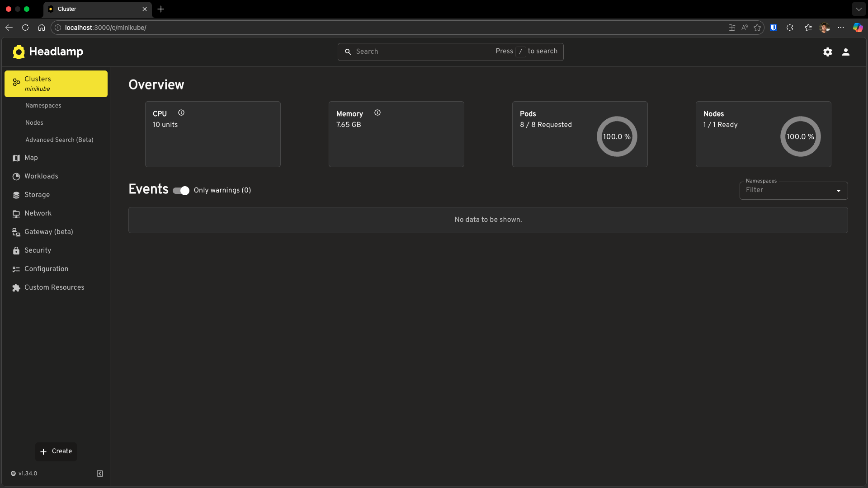868x488 pixels.
Task: Open the user account icon
Action: point(846,52)
